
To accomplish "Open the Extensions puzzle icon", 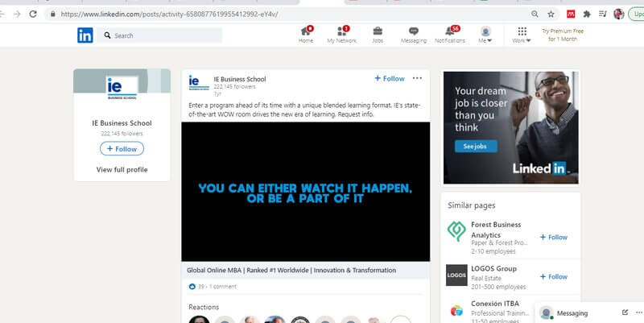I will click(x=587, y=14).
